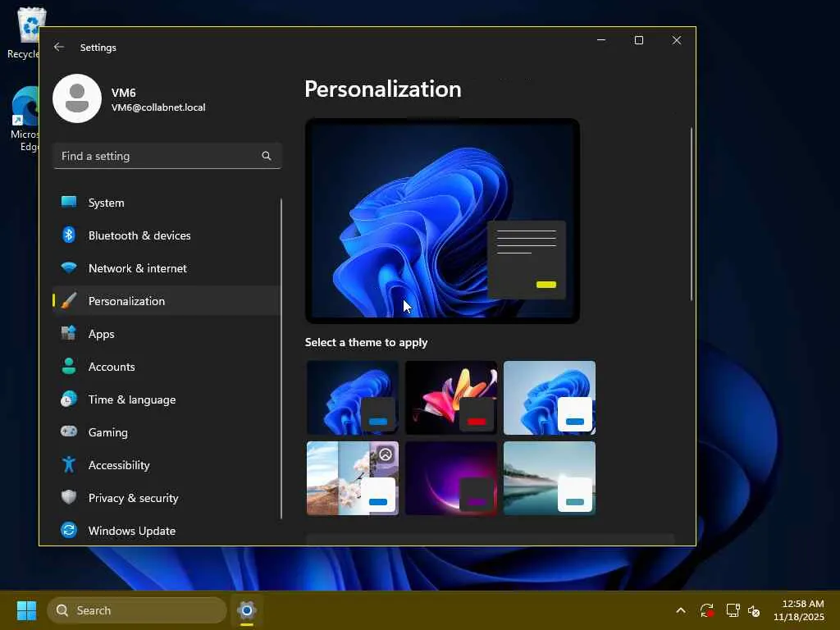Apply the Spotlight landscape collage theme

point(353,478)
